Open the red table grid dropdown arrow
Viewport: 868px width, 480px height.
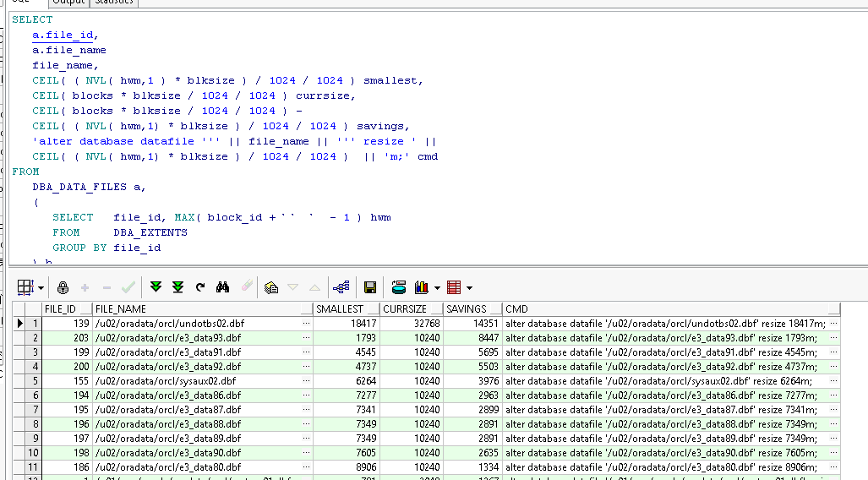click(x=469, y=288)
